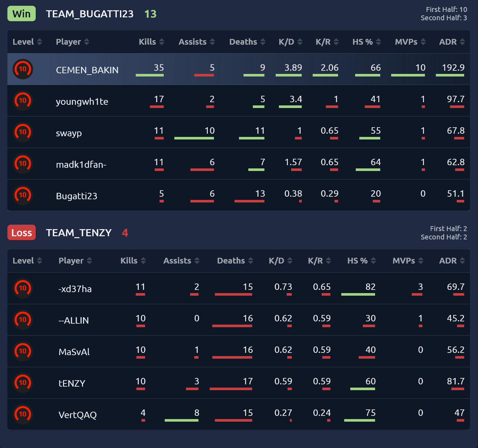Image resolution: width=478 pixels, height=448 pixels.
Task: Click madk1dfan-'s level 10 badge
Action: [23, 164]
